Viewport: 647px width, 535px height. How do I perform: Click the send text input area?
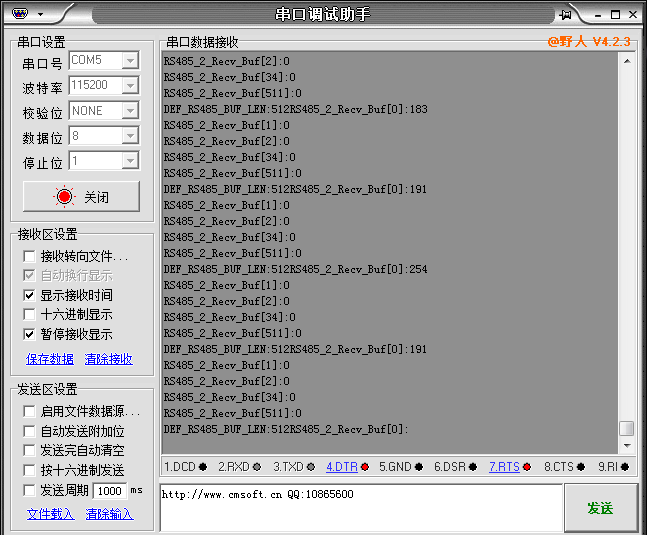(361, 508)
